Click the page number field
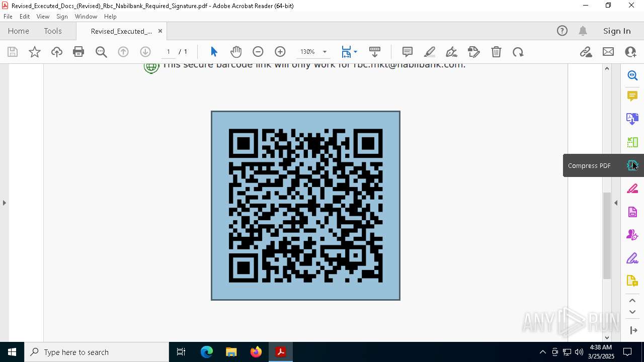 point(169,52)
